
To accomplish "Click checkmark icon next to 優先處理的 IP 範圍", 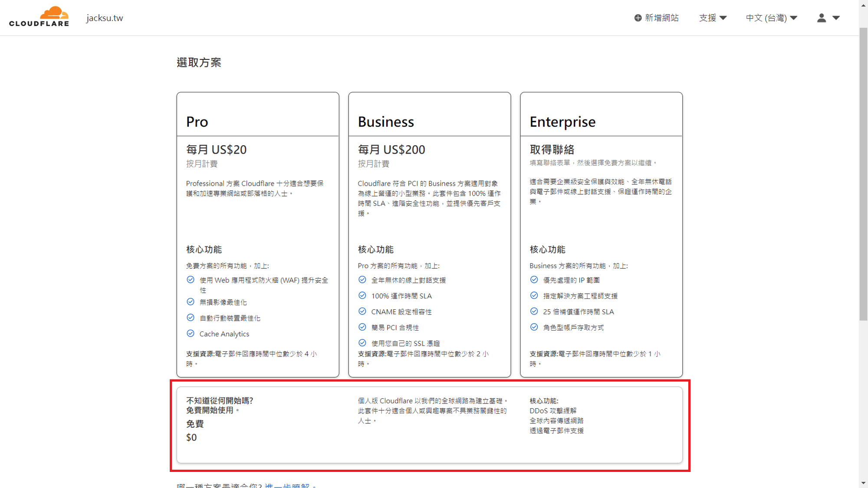I will pyautogui.click(x=534, y=280).
